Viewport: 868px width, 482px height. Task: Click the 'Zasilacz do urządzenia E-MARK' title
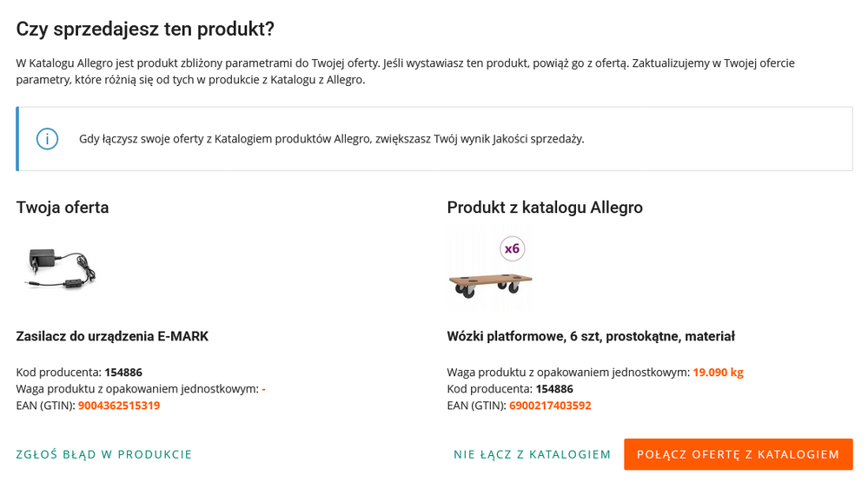(x=112, y=336)
